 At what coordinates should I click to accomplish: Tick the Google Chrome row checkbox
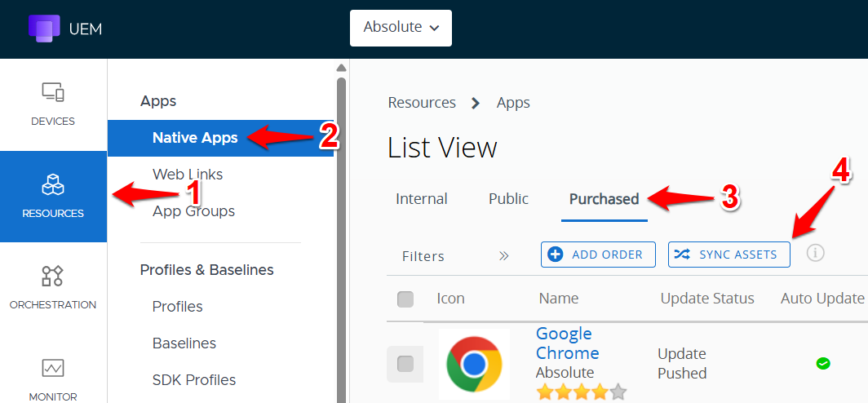click(x=405, y=364)
